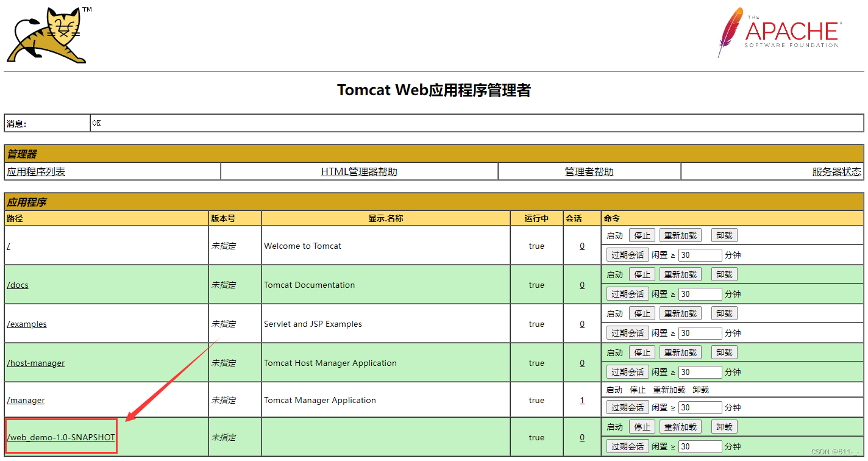868x461 pixels.
Task: Open 管理者帮助 link
Action: (589, 172)
